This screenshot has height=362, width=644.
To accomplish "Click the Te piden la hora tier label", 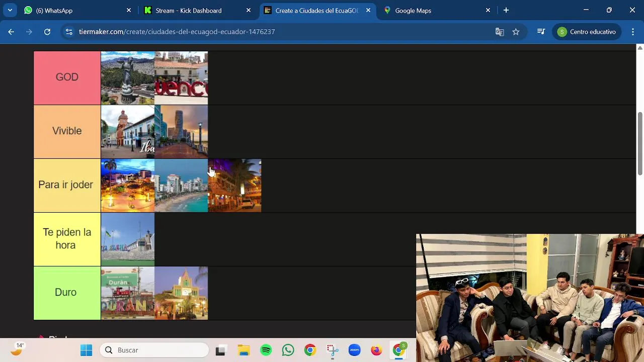I will click(67, 239).
